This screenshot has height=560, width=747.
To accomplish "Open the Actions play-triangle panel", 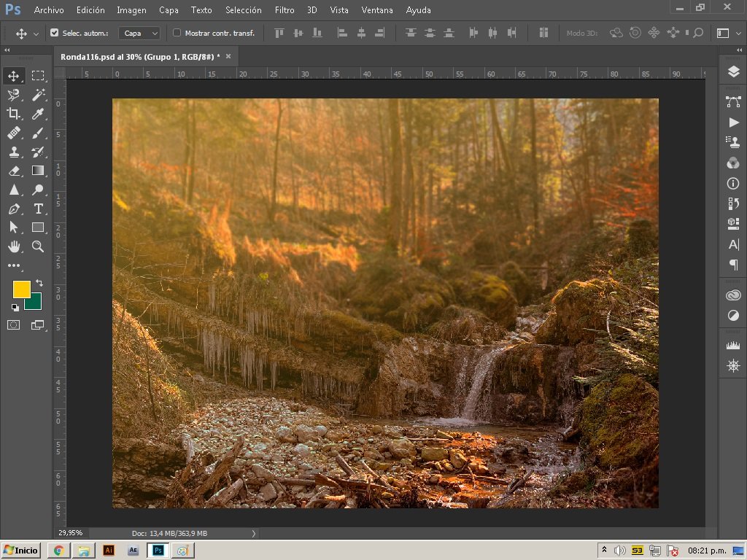I will pyautogui.click(x=733, y=122).
